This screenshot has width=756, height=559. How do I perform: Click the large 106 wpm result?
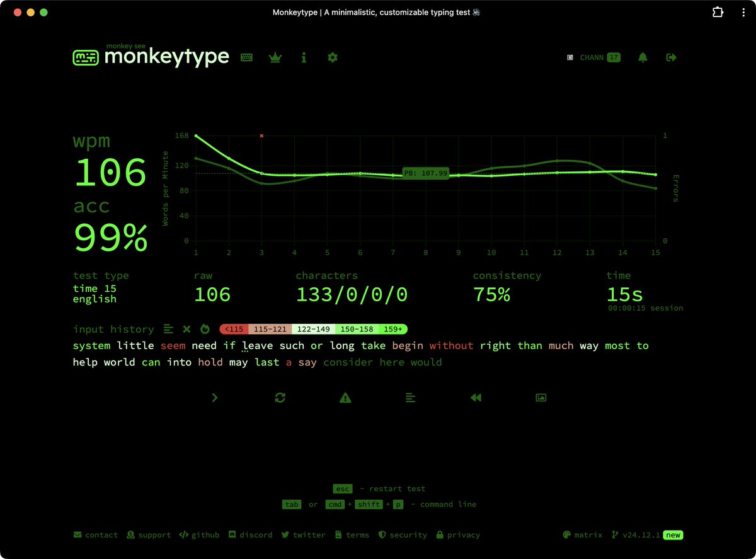[111, 173]
